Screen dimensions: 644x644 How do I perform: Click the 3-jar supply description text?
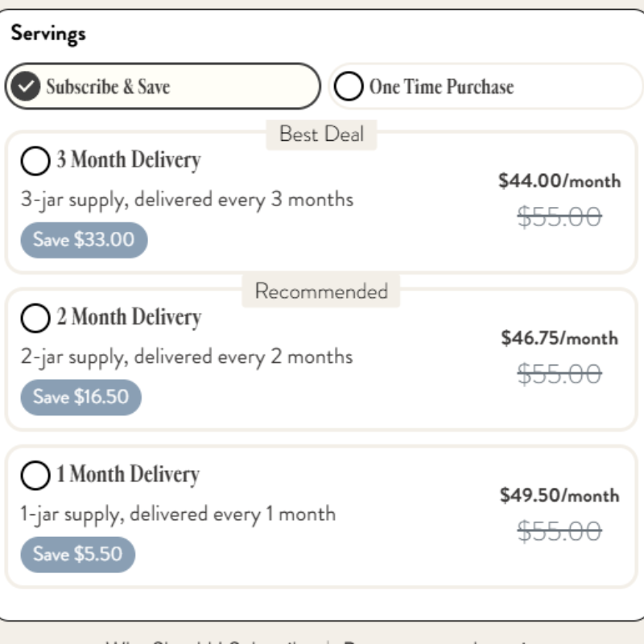pyautogui.click(x=187, y=200)
